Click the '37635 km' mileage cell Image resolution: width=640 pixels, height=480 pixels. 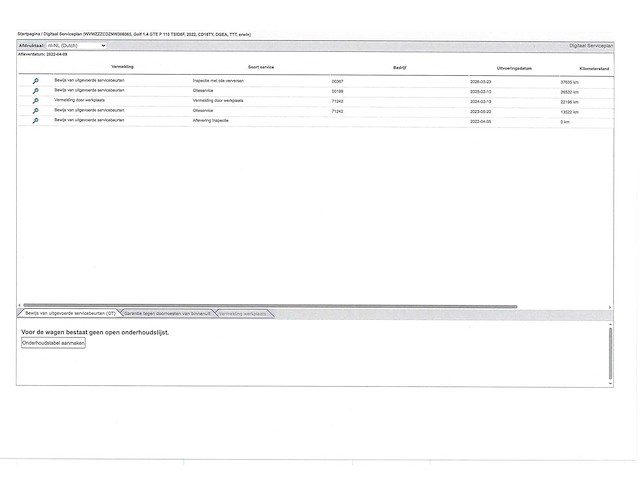click(x=569, y=82)
